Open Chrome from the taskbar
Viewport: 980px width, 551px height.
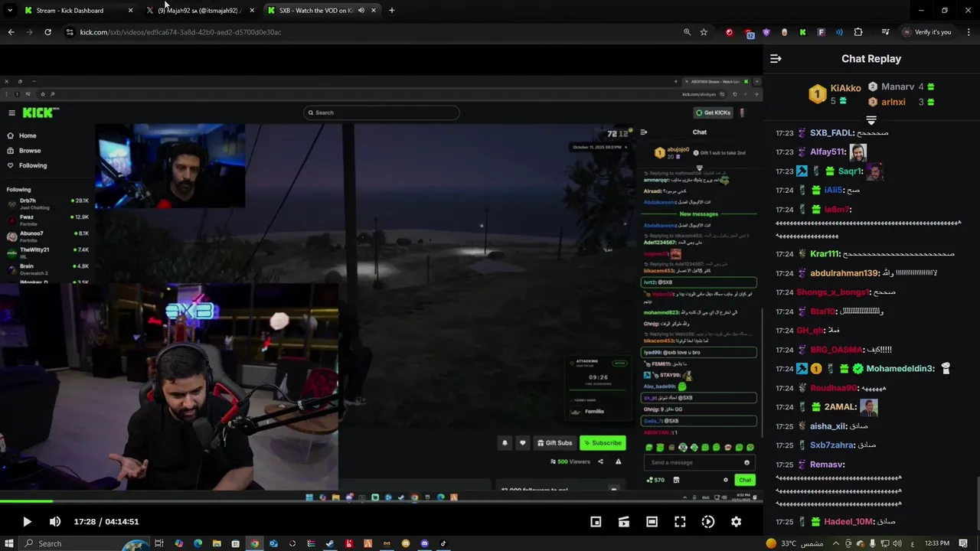tap(254, 543)
